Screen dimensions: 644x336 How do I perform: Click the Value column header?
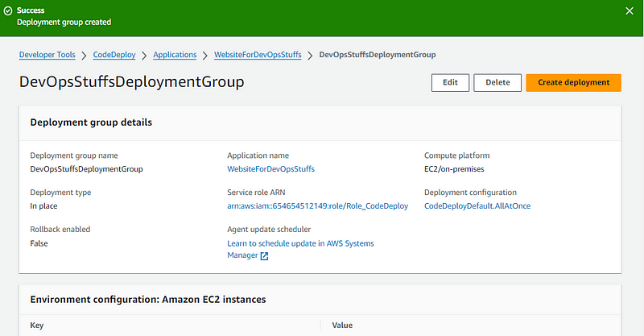tap(342, 326)
